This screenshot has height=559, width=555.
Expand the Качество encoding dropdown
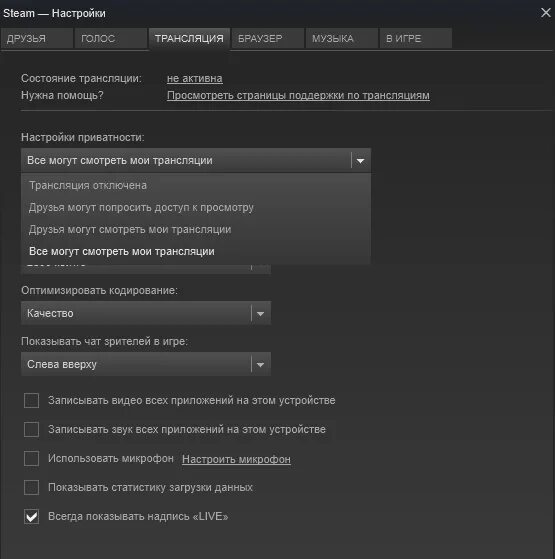146,313
